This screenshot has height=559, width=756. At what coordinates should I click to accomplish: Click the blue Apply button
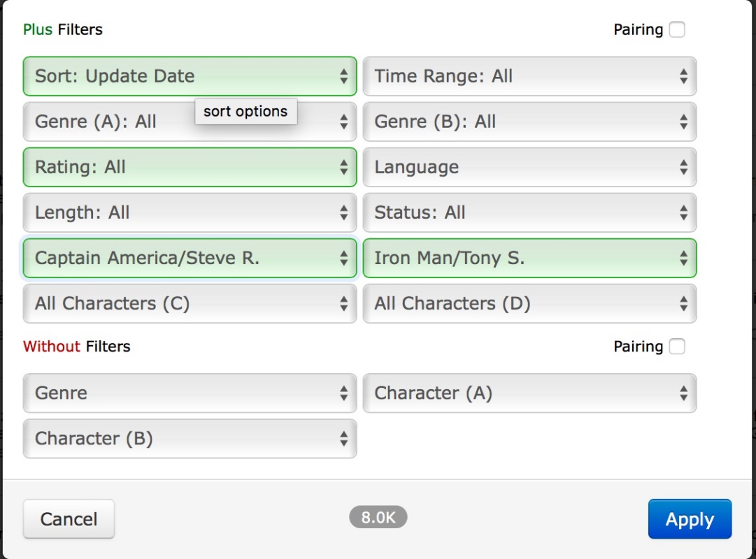point(690,519)
